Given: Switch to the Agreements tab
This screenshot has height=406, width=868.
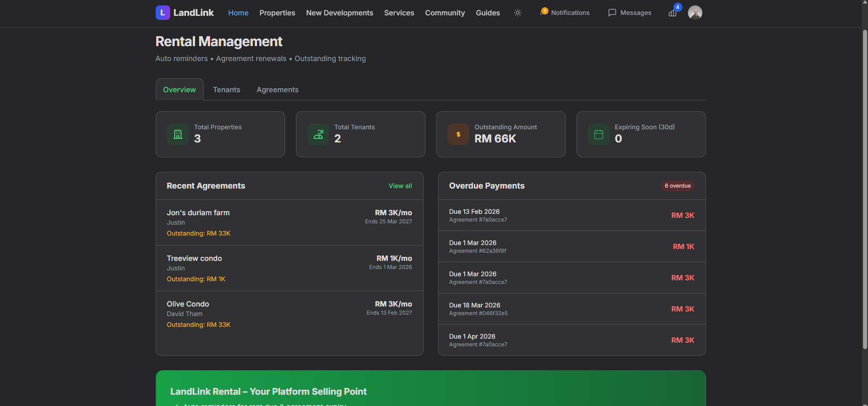Looking at the screenshot, I should [277, 90].
